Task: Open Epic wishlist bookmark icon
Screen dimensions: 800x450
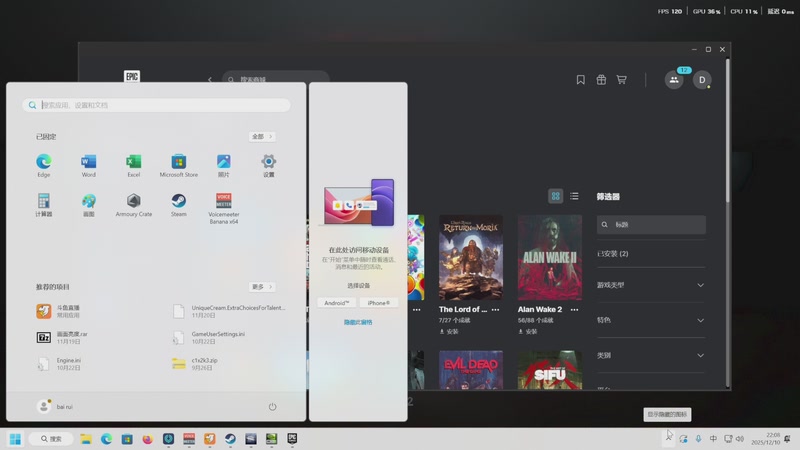Action: click(x=581, y=80)
